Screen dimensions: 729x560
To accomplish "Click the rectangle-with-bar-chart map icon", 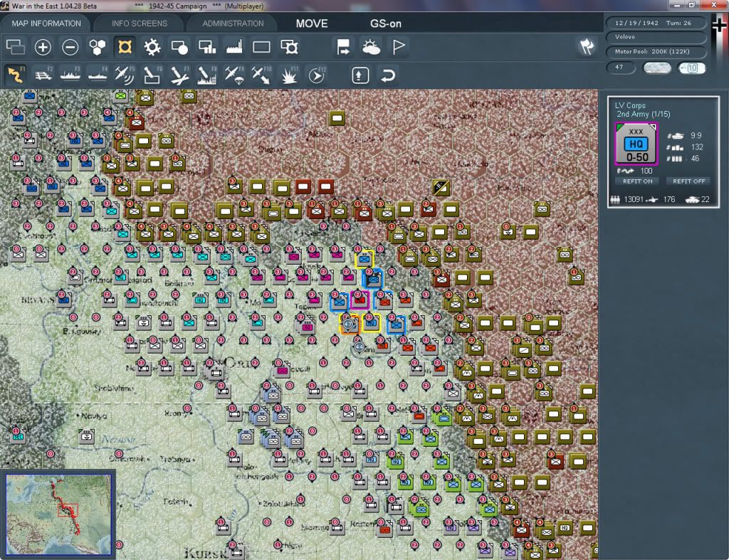I will point(207,47).
